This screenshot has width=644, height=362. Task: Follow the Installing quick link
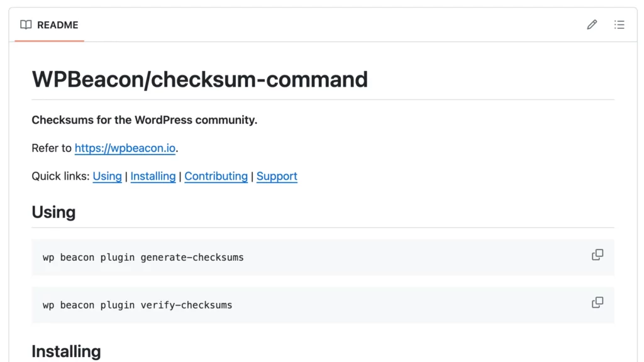[153, 176]
